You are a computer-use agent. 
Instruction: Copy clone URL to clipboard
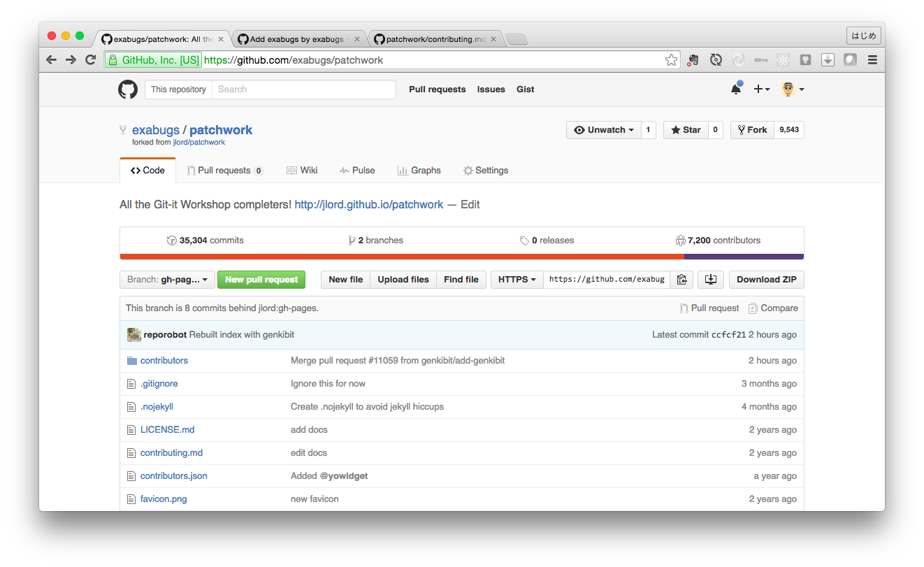coord(681,280)
